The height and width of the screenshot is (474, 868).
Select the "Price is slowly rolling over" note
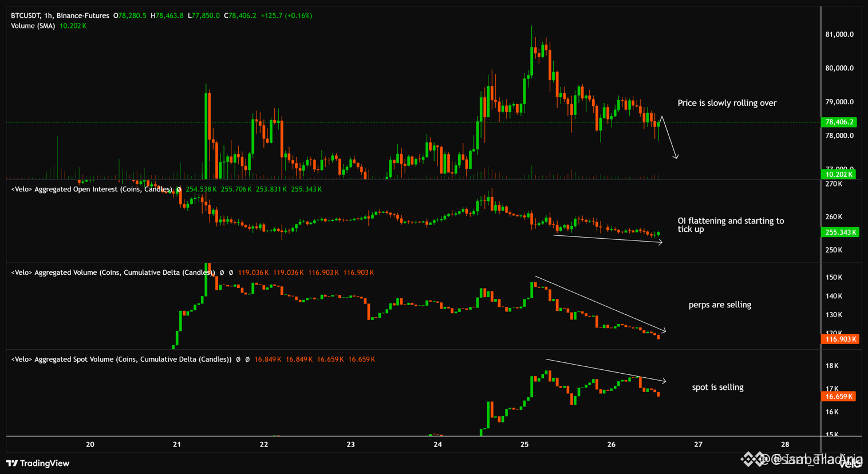727,103
